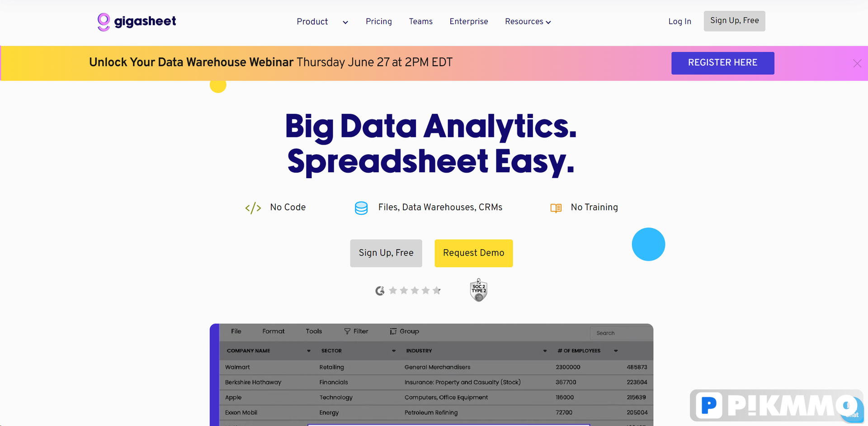Click the Search field in the sheet preview
The image size is (868, 426).
tap(622, 333)
